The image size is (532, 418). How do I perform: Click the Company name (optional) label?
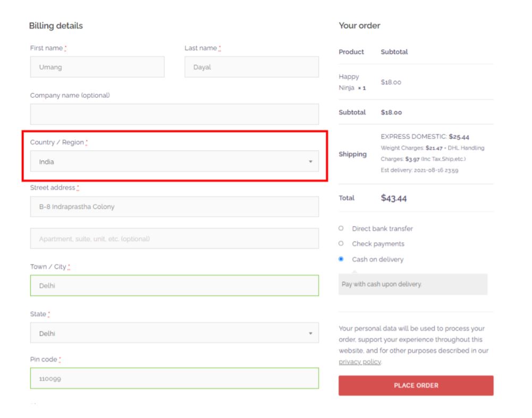pos(70,95)
